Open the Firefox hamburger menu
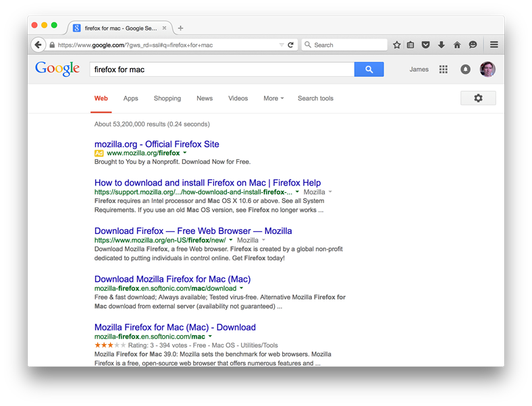 (x=494, y=45)
